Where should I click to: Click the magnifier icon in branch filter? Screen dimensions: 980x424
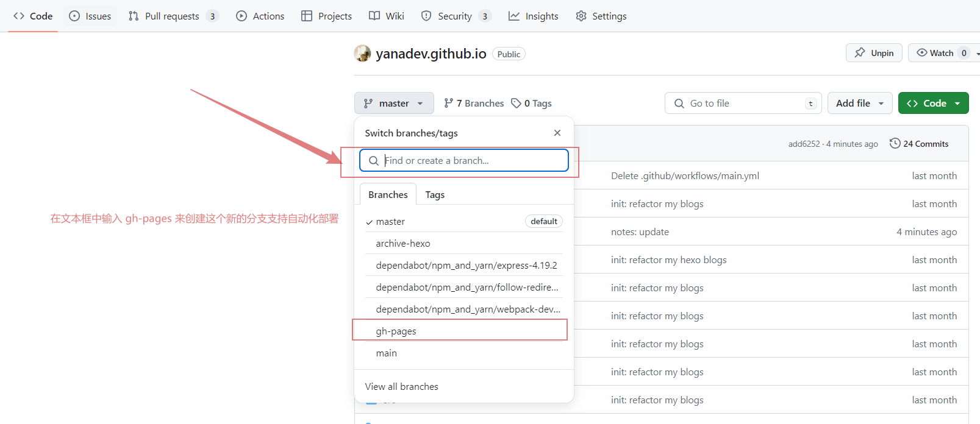tap(374, 161)
